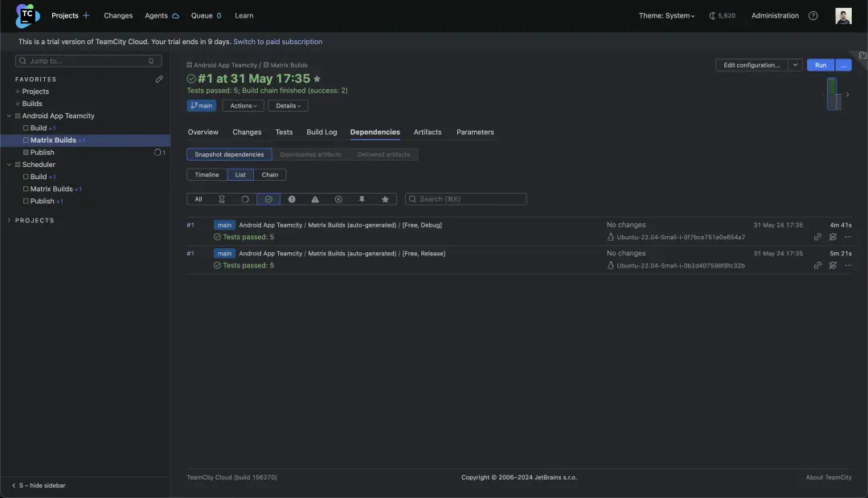Filter dependencies by warning triangle icon
Screen dimensions: 868x498
point(315,199)
